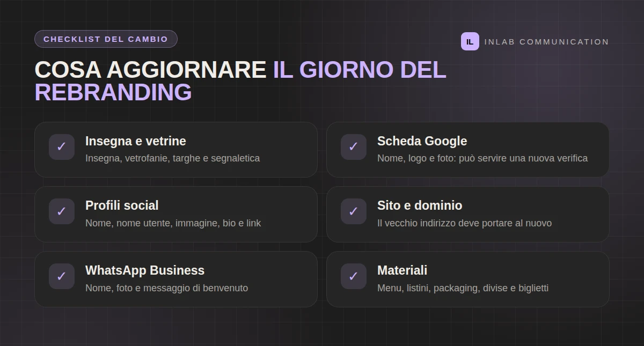The image size is (644, 346).
Task: Toggle the Insegna e vetrine checkbox
Action: pos(62,147)
